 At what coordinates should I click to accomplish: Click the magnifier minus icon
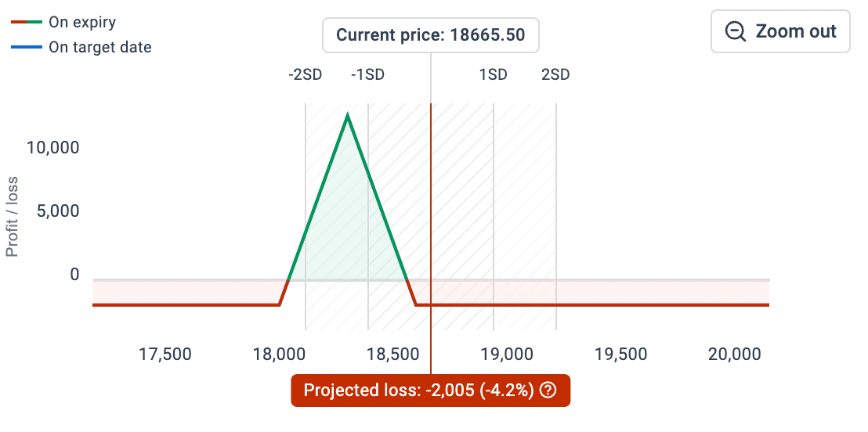[736, 31]
